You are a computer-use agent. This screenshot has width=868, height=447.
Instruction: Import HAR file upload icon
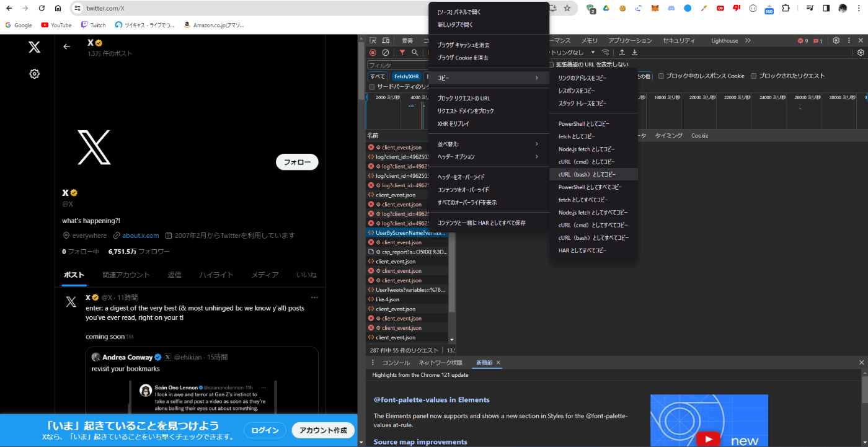622,53
